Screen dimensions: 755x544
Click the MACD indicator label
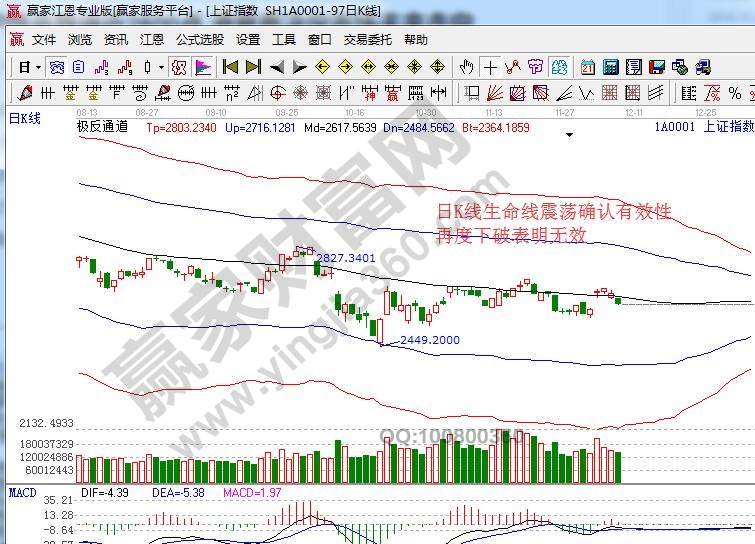pos(22,492)
